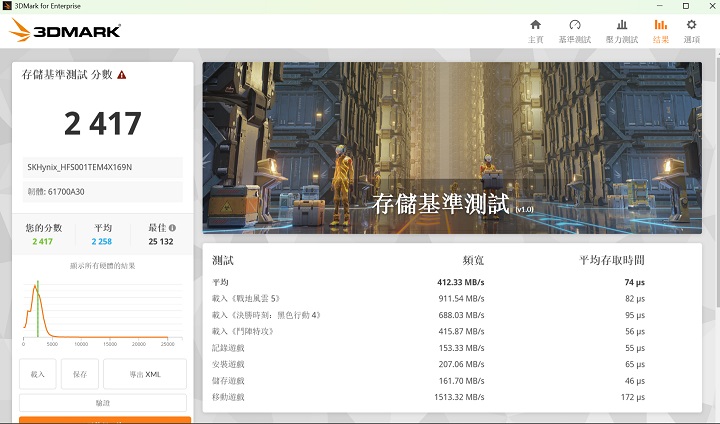Click the 3DMark app icon in the title bar
The image size is (720, 424).
[7, 6]
